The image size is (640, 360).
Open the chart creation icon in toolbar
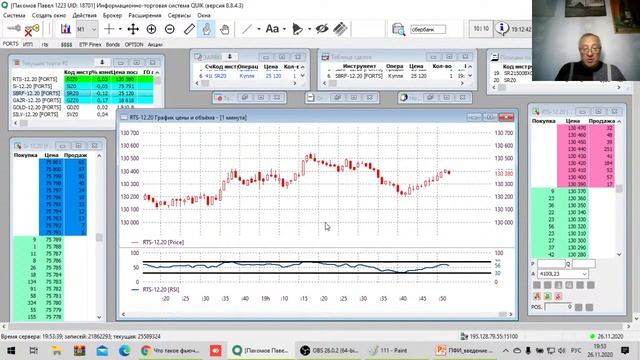click(x=66, y=29)
